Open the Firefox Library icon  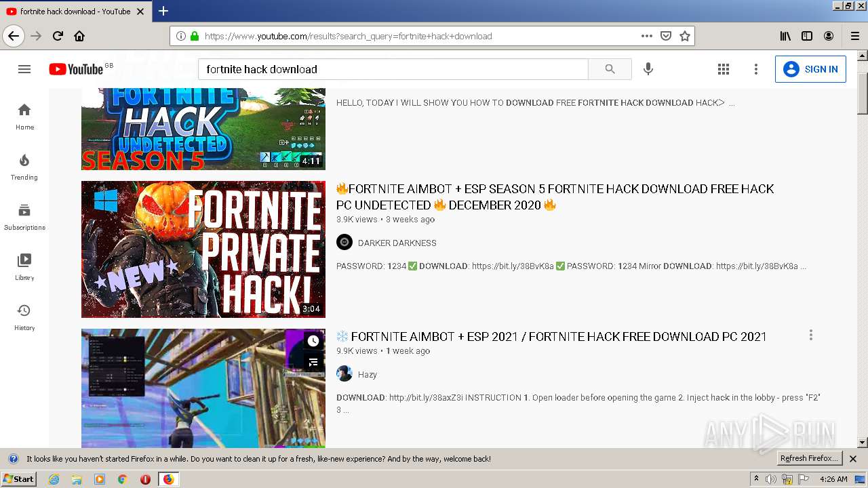(785, 36)
